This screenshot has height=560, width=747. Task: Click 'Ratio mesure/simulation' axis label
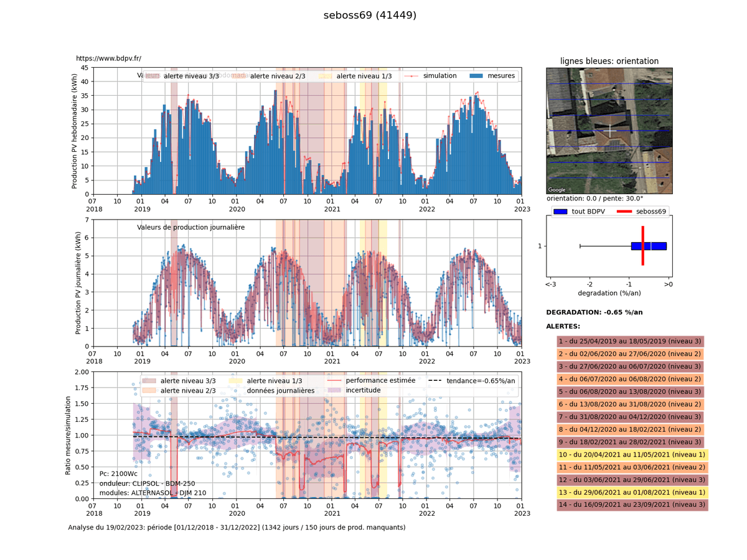click(68, 436)
